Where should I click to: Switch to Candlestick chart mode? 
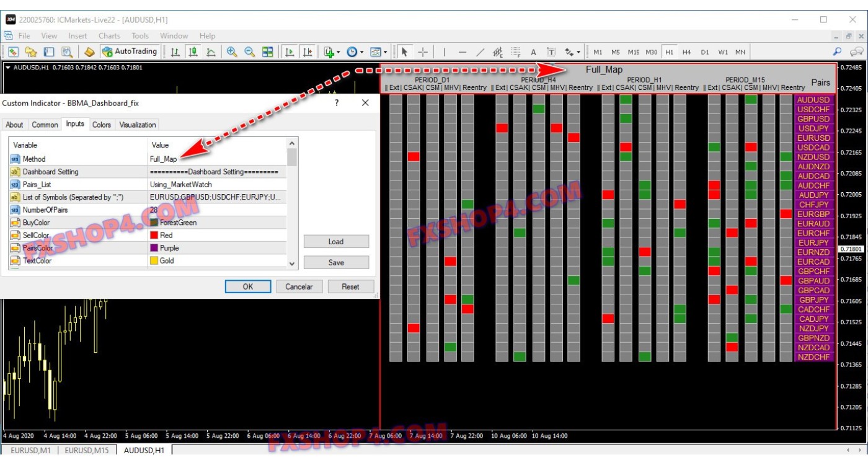193,51
